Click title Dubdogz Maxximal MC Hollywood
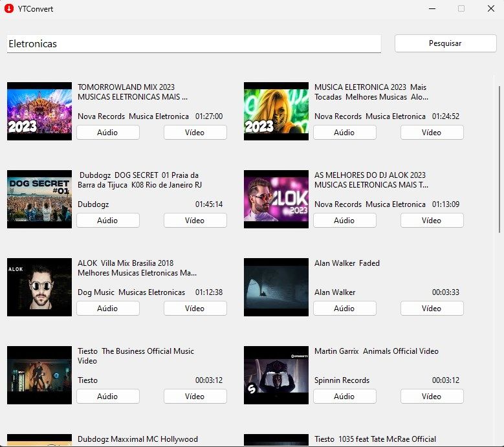Screen dimensions: 504x447 (138, 439)
